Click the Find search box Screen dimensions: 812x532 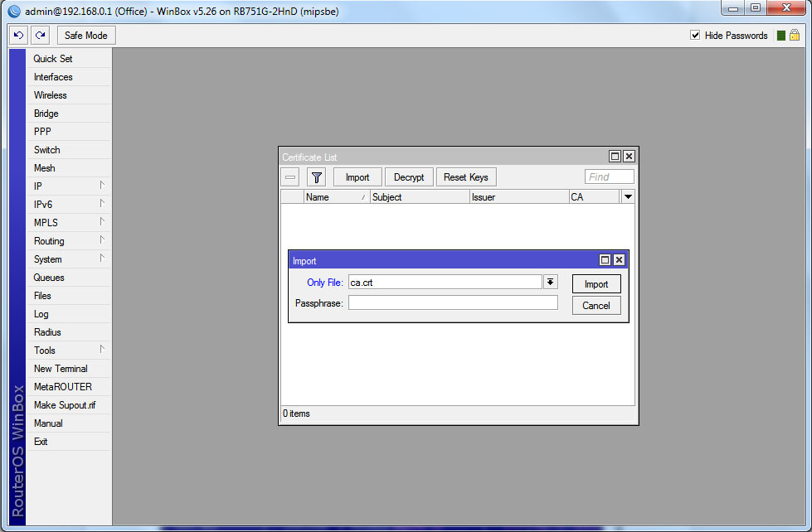click(610, 177)
